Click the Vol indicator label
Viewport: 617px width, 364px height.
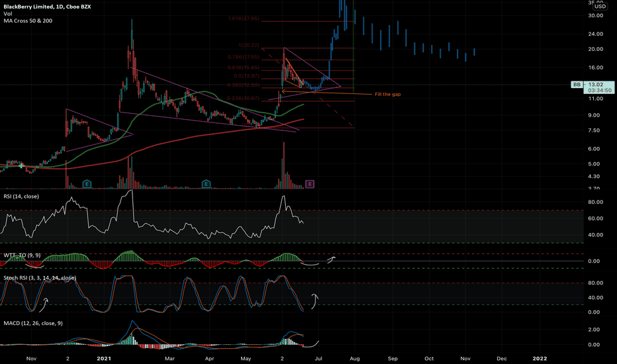(8, 14)
